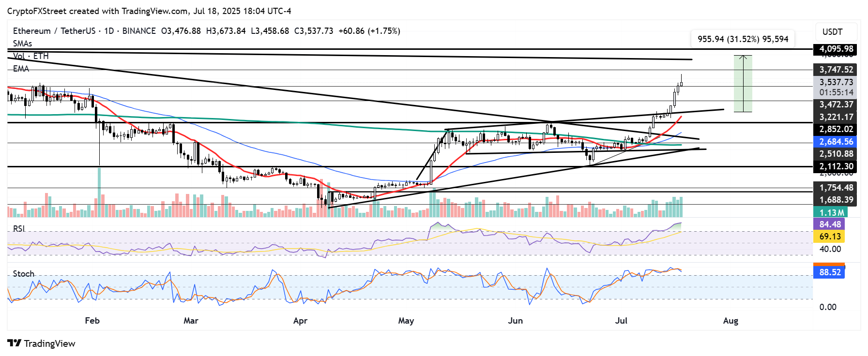The image size is (868, 356).
Task: Click the current price label 3,537.73
Action: (836, 82)
